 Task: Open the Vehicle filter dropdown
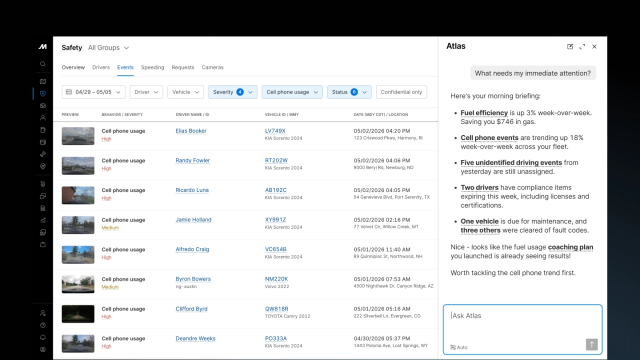tap(185, 92)
